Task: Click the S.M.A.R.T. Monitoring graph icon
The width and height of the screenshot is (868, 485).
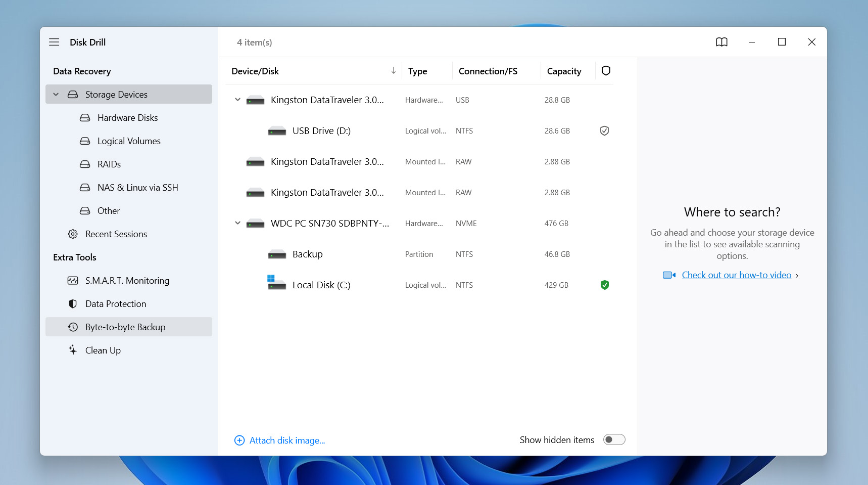Action: (x=73, y=281)
